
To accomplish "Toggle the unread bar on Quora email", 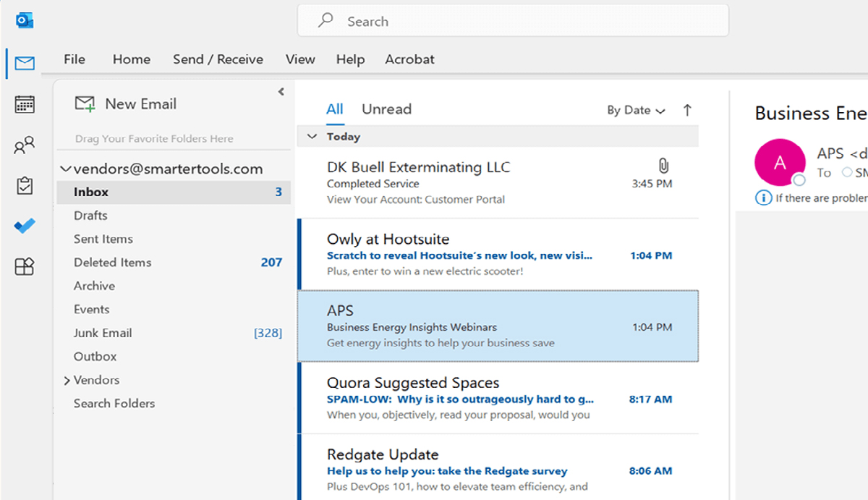I will click(299, 399).
